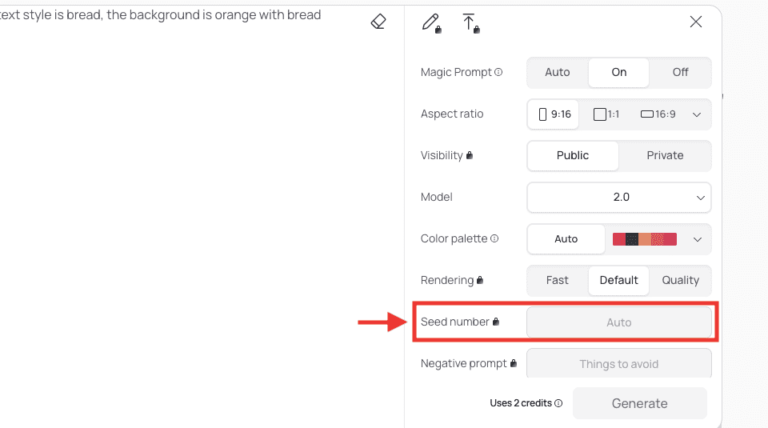This screenshot has width=768, height=428.
Task: Click the lock icon next to Visibility
Action: (x=469, y=156)
